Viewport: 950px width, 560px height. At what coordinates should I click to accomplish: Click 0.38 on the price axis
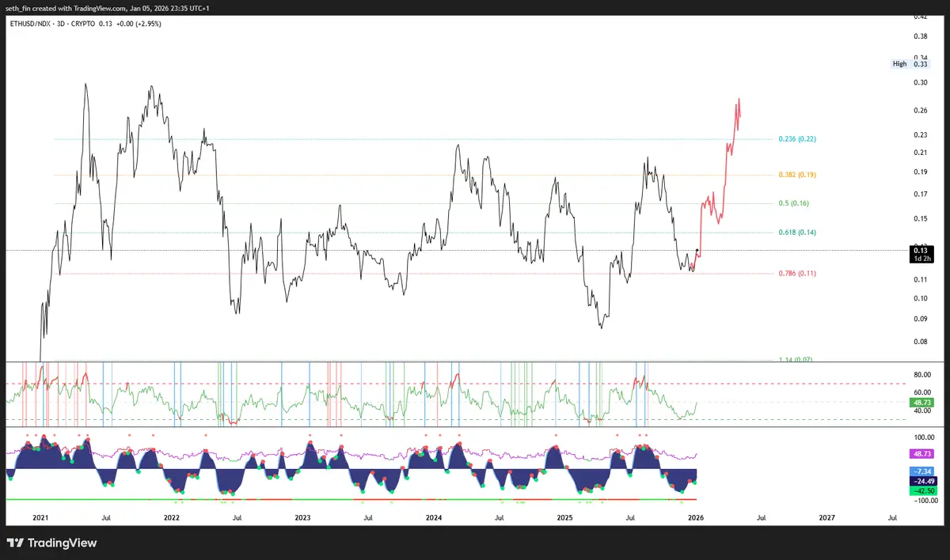coord(920,37)
